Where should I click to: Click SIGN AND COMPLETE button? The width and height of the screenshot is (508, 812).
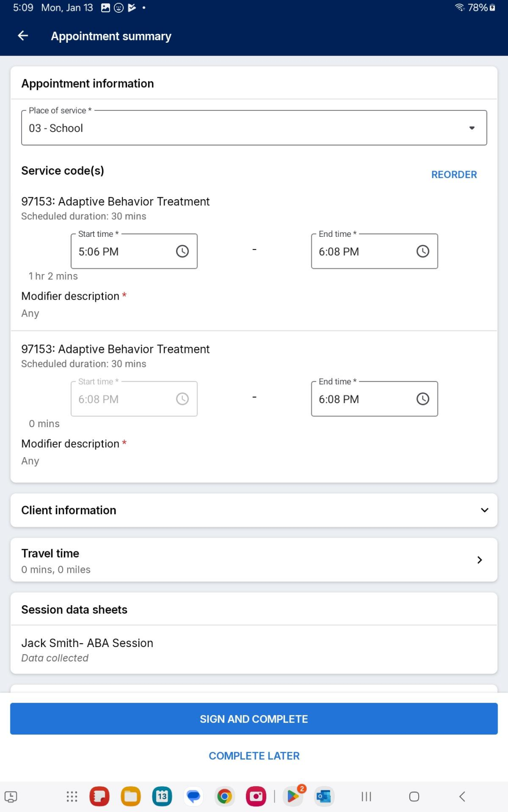tap(254, 719)
